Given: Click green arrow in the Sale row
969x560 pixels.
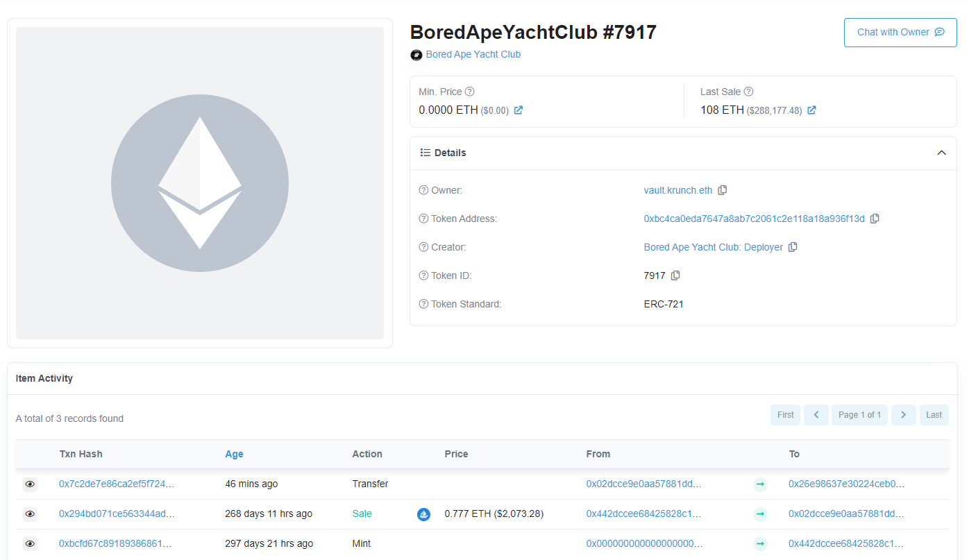Looking at the screenshot, I should (760, 514).
